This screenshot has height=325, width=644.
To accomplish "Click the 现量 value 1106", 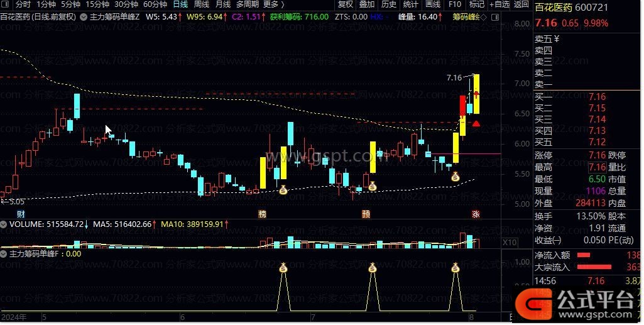I will pyautogui.click(x=596, y=191).
